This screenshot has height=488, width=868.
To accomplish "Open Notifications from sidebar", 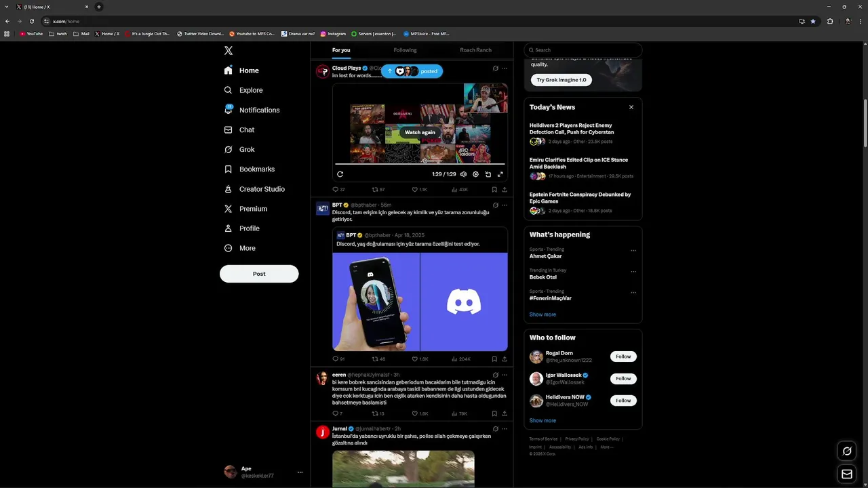I will pyautogui.click(x=252, y=110).
